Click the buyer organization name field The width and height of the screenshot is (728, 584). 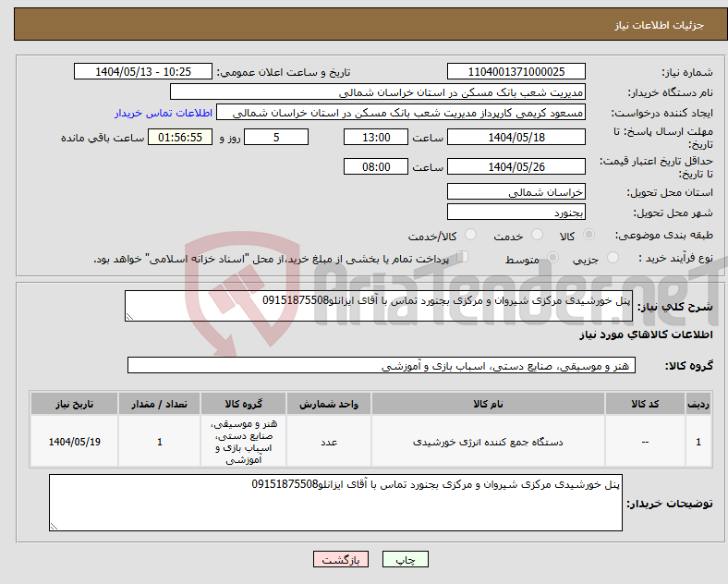[x=378, y=91]
